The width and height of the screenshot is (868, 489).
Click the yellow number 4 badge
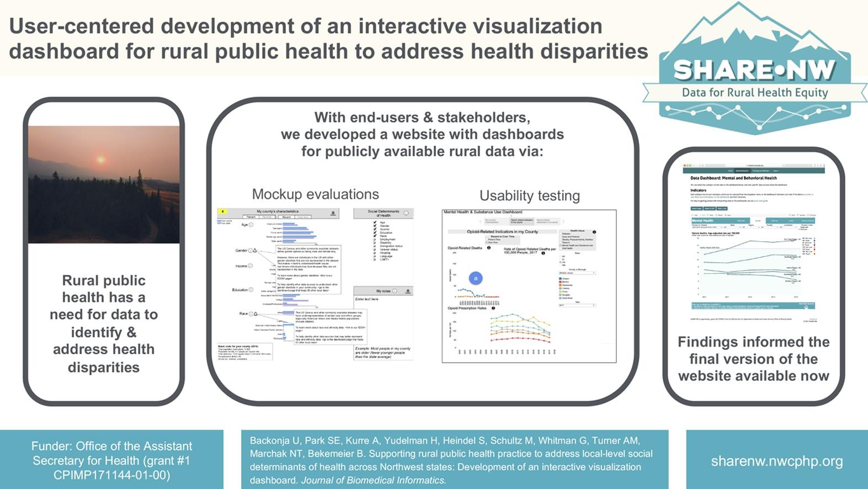223,211
